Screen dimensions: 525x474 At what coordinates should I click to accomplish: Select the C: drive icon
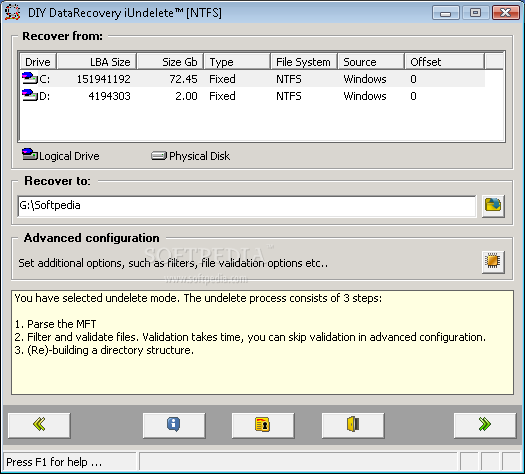[29, 78]
